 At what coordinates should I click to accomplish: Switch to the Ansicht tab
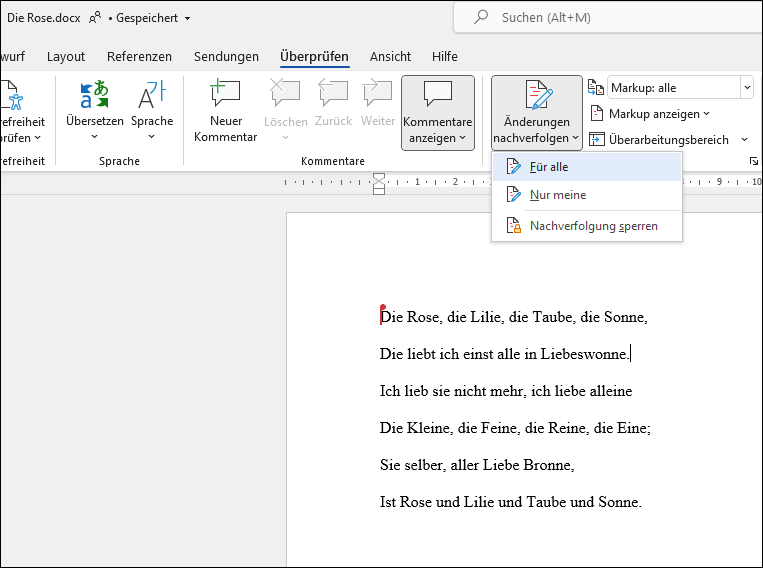click(x=390, y=56)
